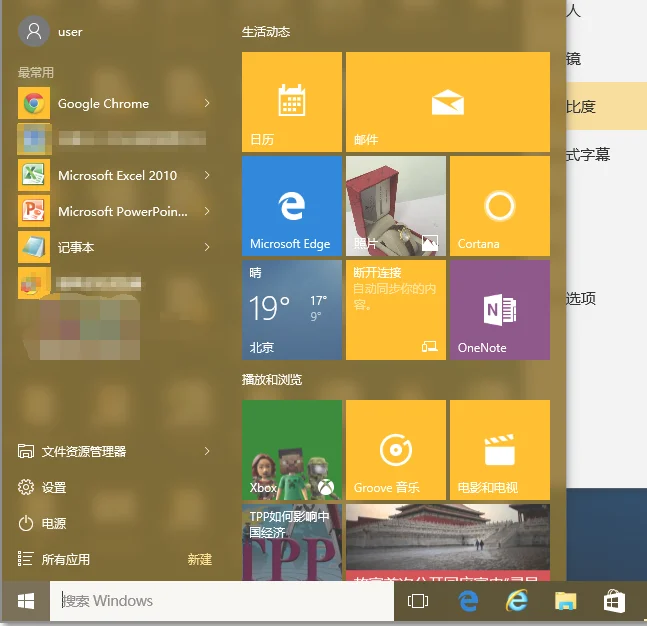
Task: Select 选项 in the background window
Action: (x=581, y=298)
